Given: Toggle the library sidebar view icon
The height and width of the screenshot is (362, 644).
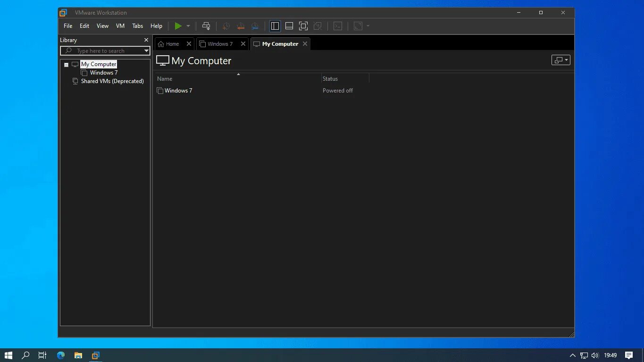Looking at the screenshot, I should [275, 26].
